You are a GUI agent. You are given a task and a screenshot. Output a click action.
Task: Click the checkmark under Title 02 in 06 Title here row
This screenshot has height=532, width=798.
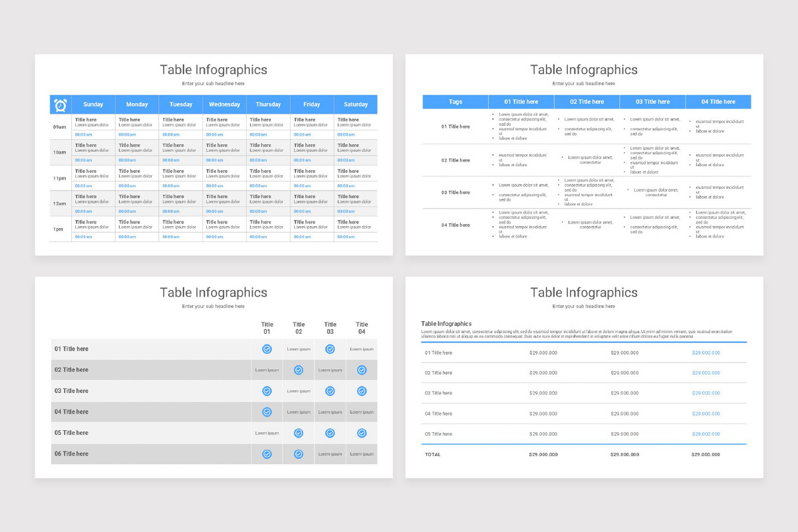pyautogui.click(x=299, y=454)
